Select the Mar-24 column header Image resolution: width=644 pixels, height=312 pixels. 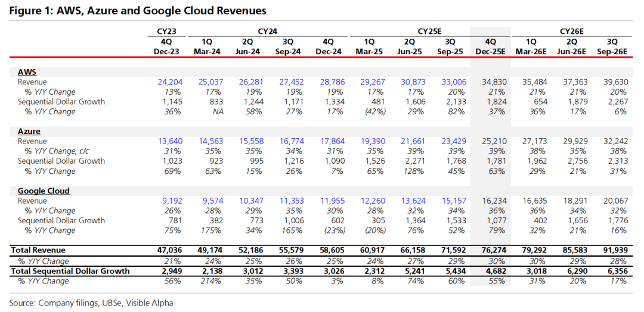[x=206, y=52]
